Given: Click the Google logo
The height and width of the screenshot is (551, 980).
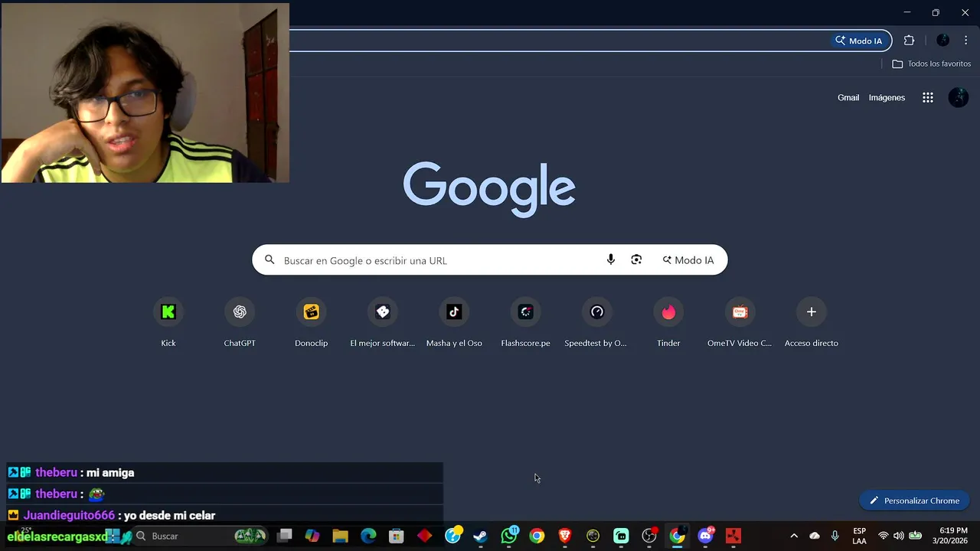Looking at the screenshot, I should coord(489,189).
